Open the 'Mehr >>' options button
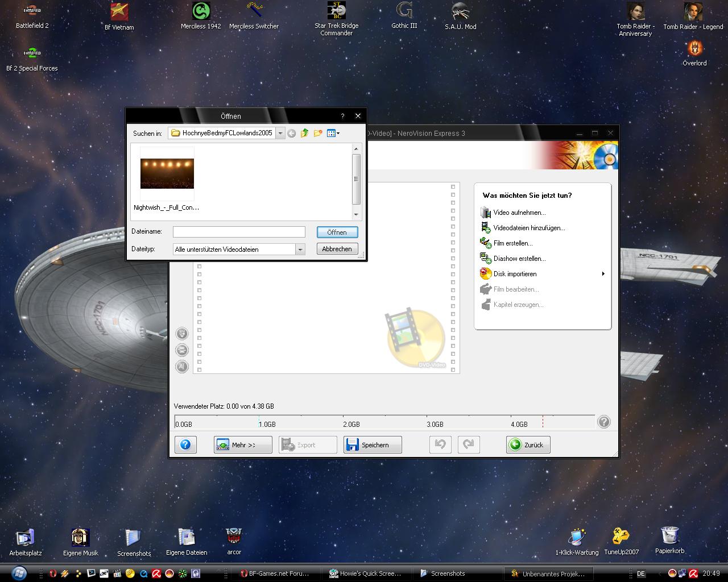Image resolution: width=728 pixels, height=582 pixels. [243, 444]
